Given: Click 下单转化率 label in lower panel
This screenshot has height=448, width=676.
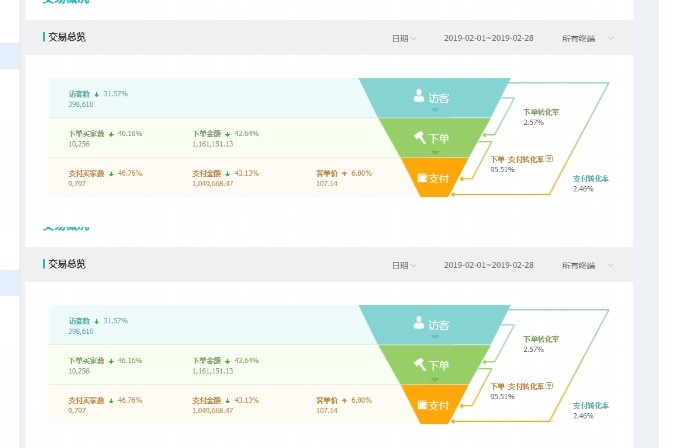Looking at the screenshot, I should click(x=541, y=339).
